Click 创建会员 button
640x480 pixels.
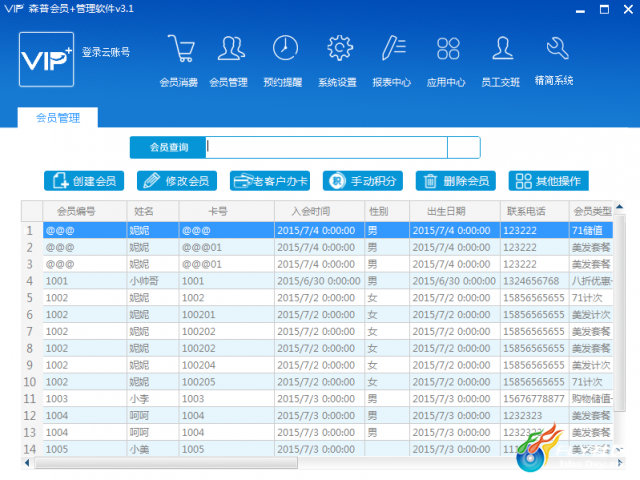point(84,181)
